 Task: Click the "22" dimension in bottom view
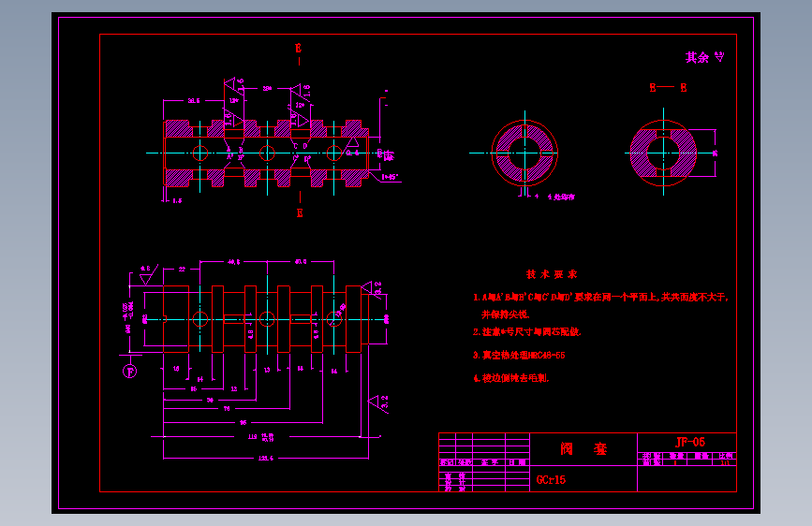point(182,270)
